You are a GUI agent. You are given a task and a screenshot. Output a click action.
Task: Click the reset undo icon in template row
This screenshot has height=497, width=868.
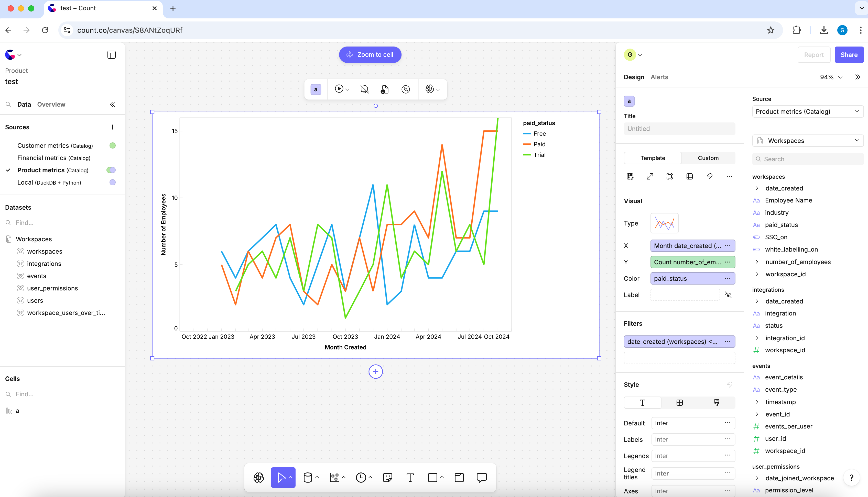(x=709, y=176)
